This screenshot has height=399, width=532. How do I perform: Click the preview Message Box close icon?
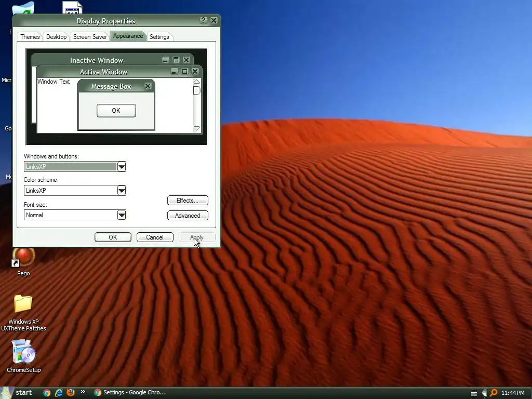148,86
